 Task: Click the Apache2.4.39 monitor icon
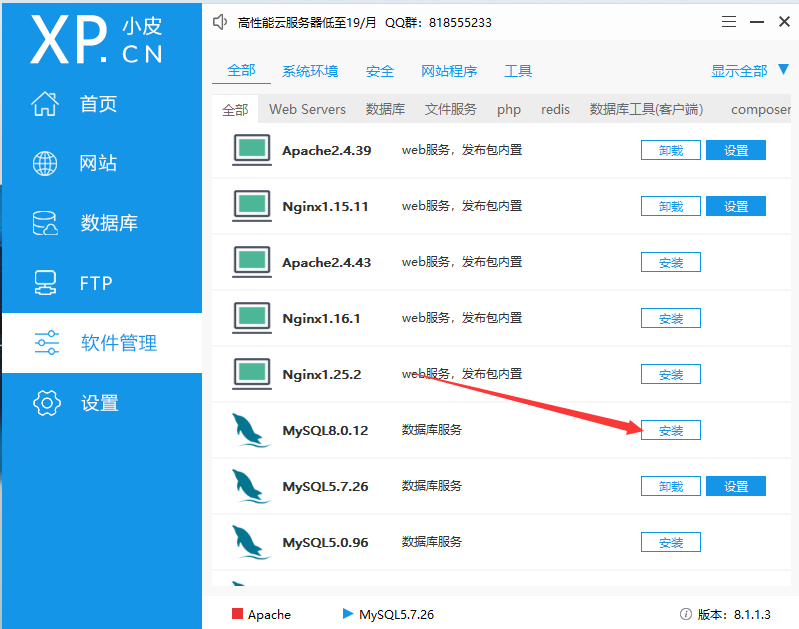[252, 150]
